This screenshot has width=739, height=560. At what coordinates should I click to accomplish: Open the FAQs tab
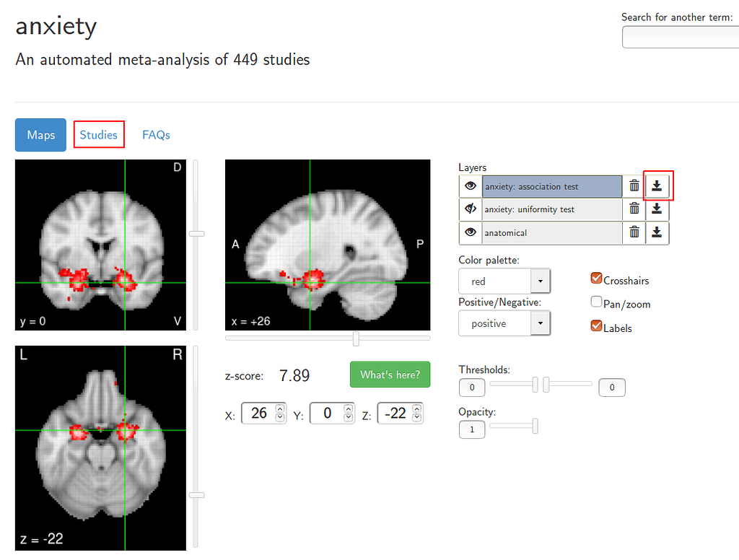point(156,134)
